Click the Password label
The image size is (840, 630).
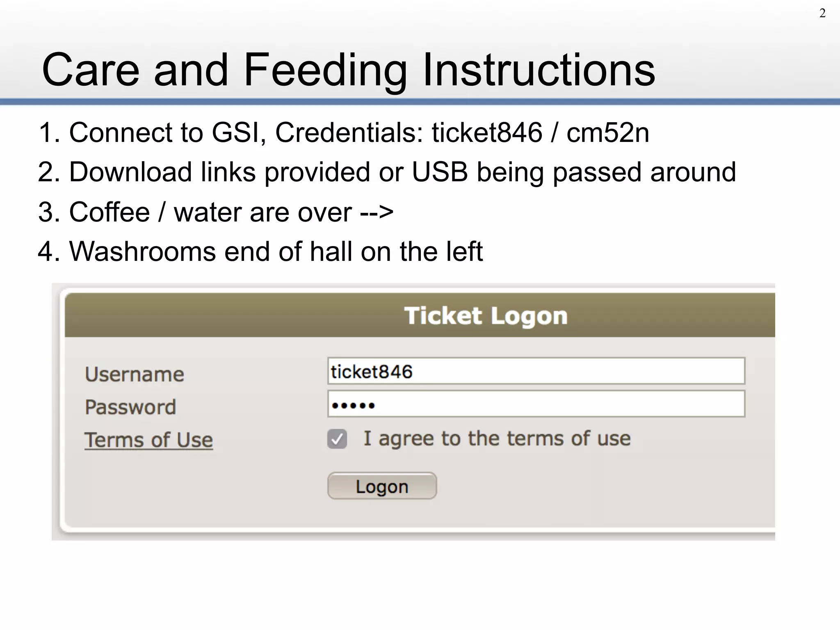pos(130,407)
